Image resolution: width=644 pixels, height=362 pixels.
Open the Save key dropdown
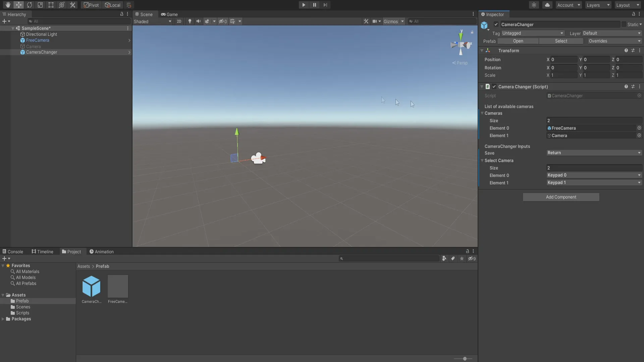coord(594,153)
